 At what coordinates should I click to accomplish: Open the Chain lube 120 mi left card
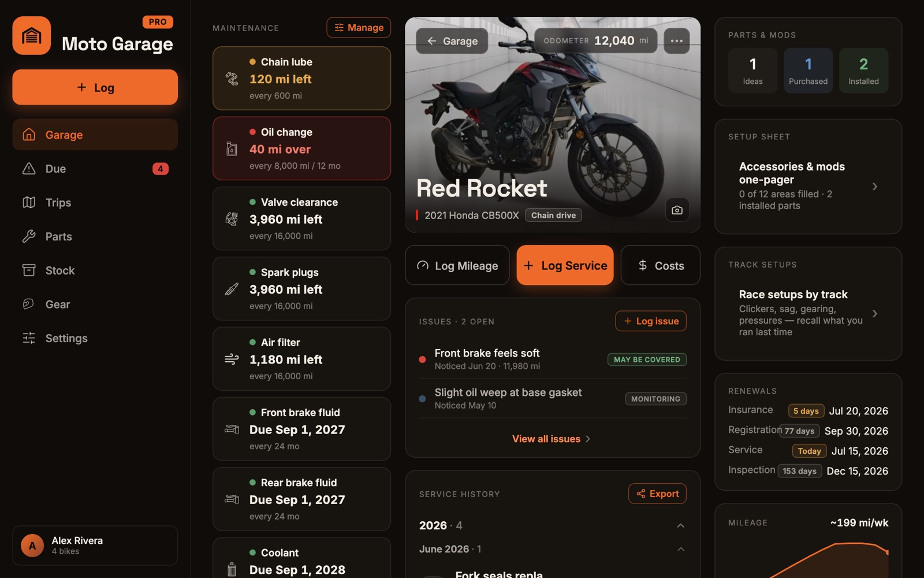coord(301,78)
